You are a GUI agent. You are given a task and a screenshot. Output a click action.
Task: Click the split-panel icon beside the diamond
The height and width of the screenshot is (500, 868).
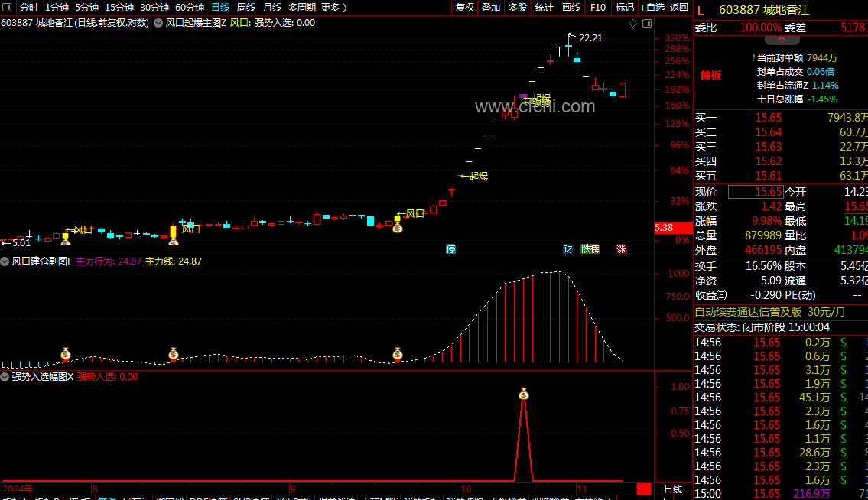tap(646, 23)
